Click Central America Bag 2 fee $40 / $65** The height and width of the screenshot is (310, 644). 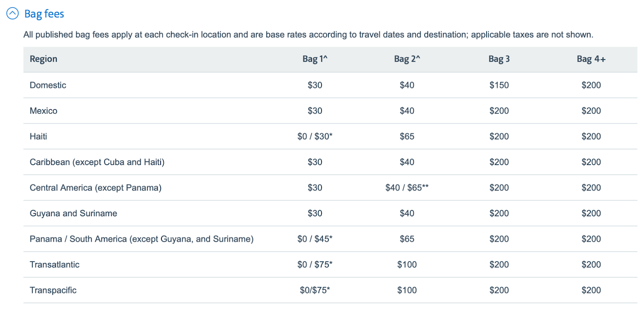(407, 188)
